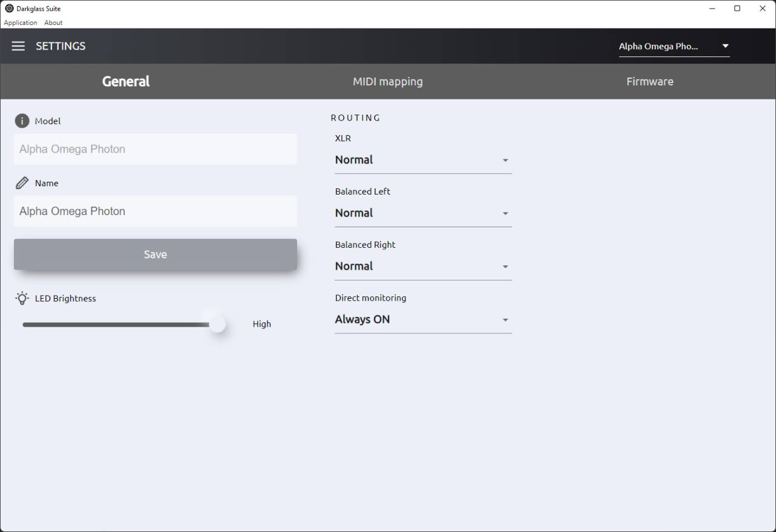Screen dimensions: 776x532
Task: Save the device name
Action: 155,254
